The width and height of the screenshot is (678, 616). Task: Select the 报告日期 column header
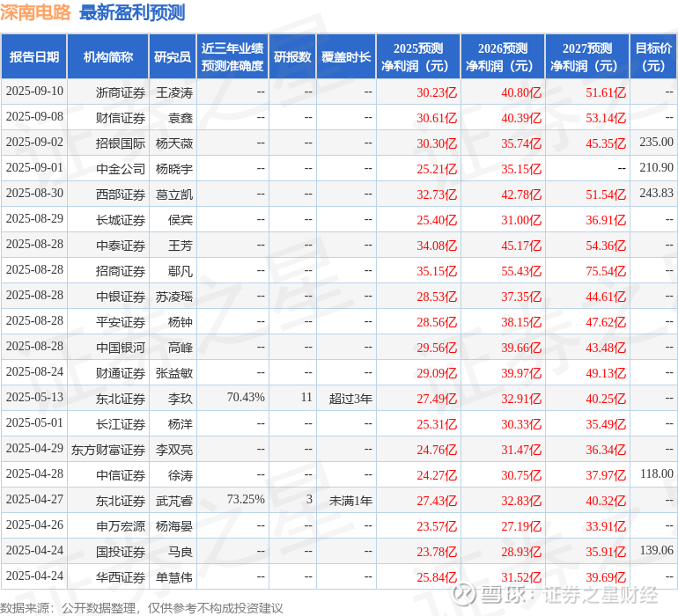click(x=34, y=57)
